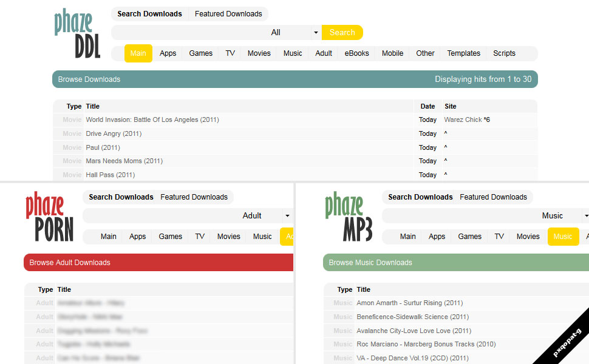Select the highlighted Music tab in phaze MP3
Viewport: 589px width, 364px height.
click(563, 237)
